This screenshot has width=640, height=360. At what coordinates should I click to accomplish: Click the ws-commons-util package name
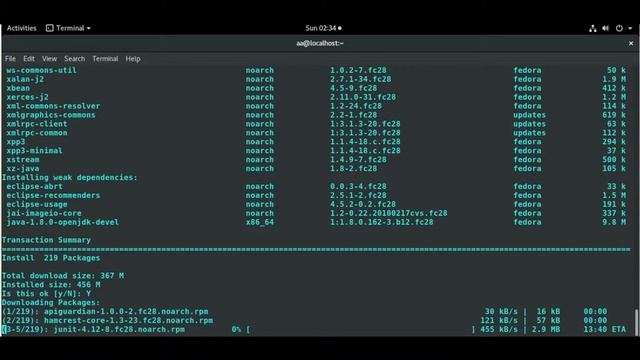coord(41,70)
